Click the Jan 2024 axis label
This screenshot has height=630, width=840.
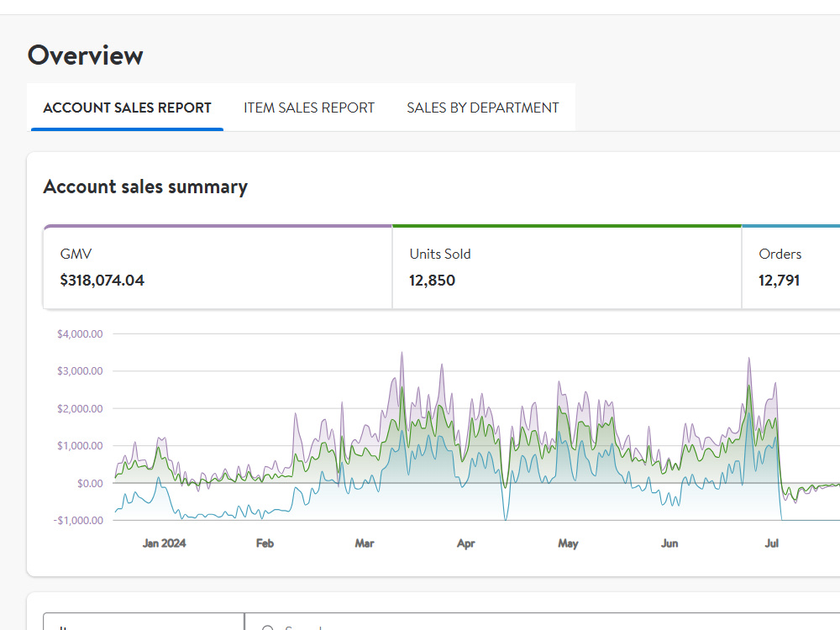[x=164, y=543]
